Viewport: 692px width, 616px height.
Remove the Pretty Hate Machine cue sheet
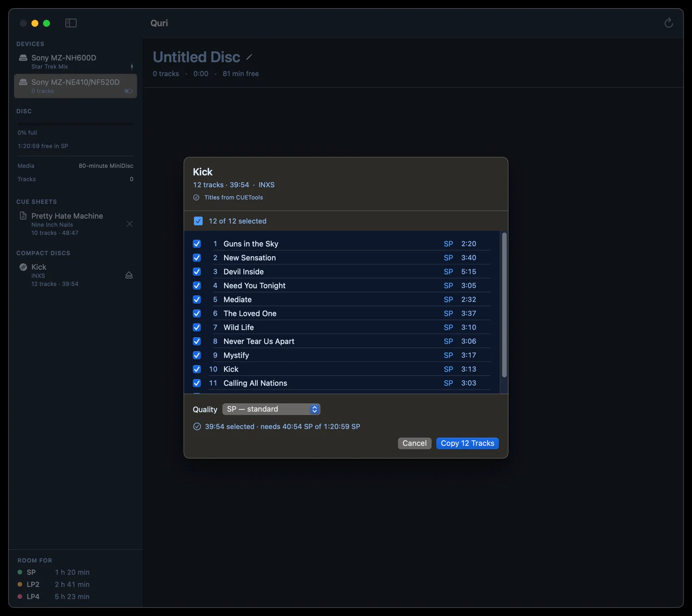[x=130, y=224]
